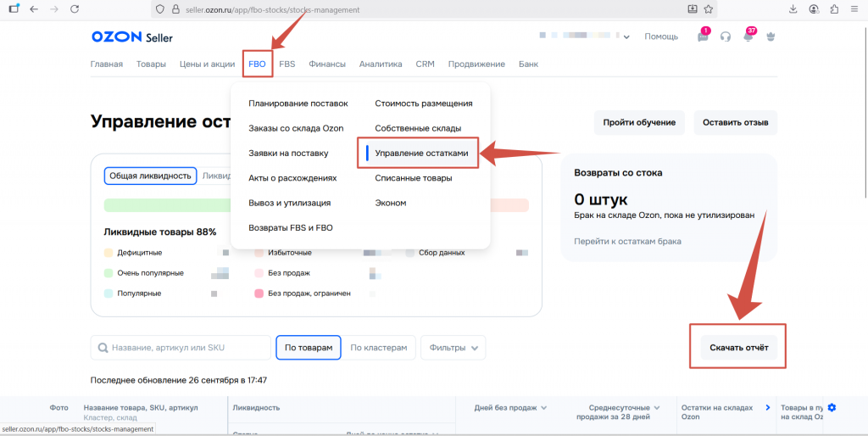Image resolution: width=868 pixels, height=436 pixels.
Task: Bookmark this page with star icon
Action: [709, 9]
